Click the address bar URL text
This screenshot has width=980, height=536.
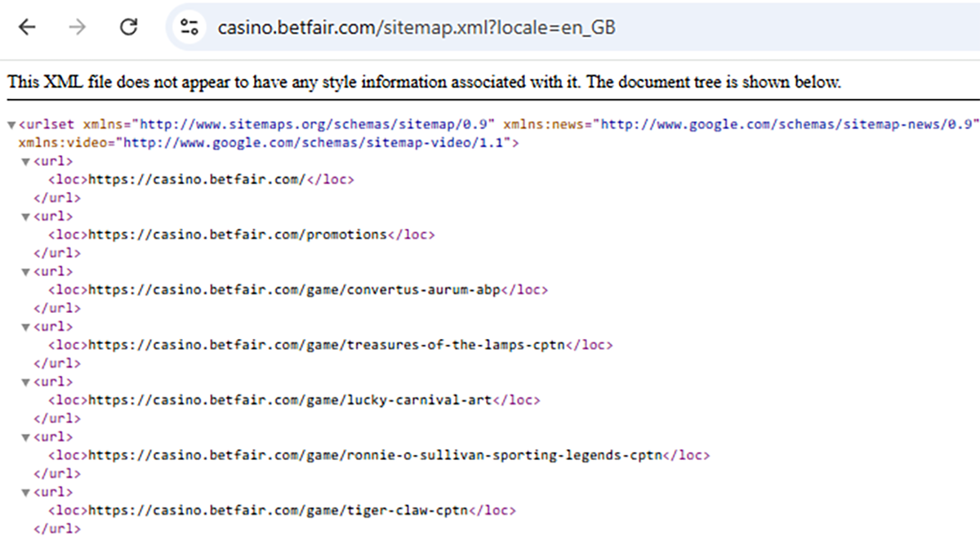(x=416, y=28)
